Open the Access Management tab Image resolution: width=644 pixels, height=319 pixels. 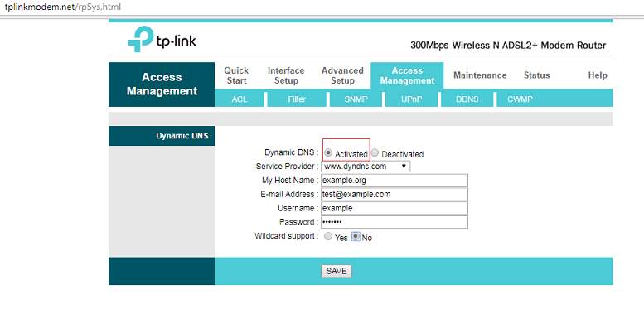tap(407, 76)
